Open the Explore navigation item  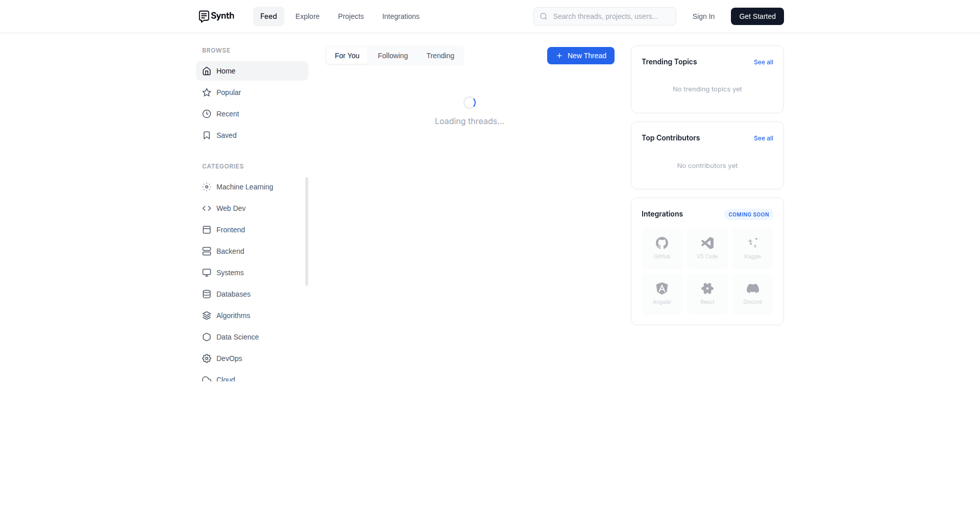[x=307, y=16]
